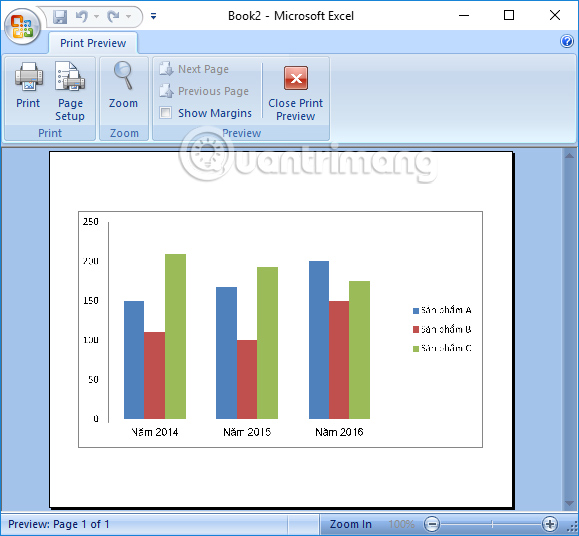The image size is (579, 536).
Task: Enable the Show Margins checkbox
Action: coord(165,113)
